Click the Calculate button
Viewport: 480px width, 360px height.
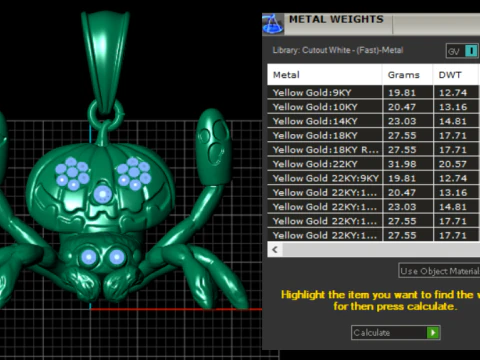click(396, 333)
